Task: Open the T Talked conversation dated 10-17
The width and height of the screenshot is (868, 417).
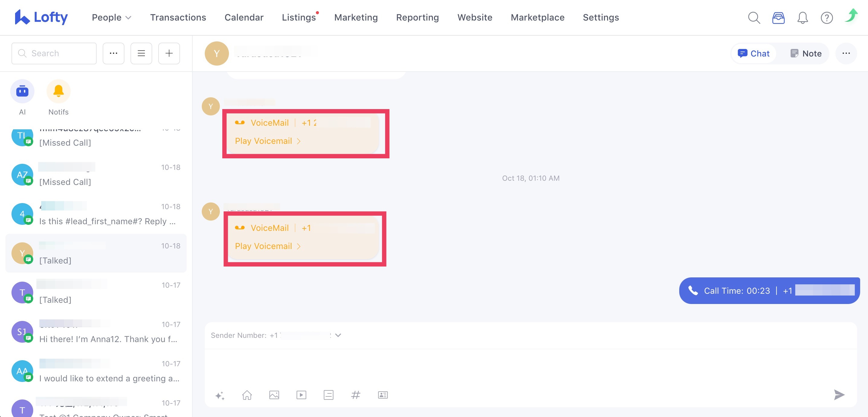Action: (96, 292)
